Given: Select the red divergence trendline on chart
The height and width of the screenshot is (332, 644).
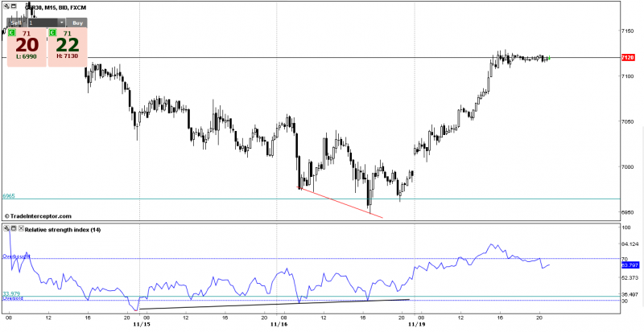Looking at the screenshot, I should (x=340, y=203).
